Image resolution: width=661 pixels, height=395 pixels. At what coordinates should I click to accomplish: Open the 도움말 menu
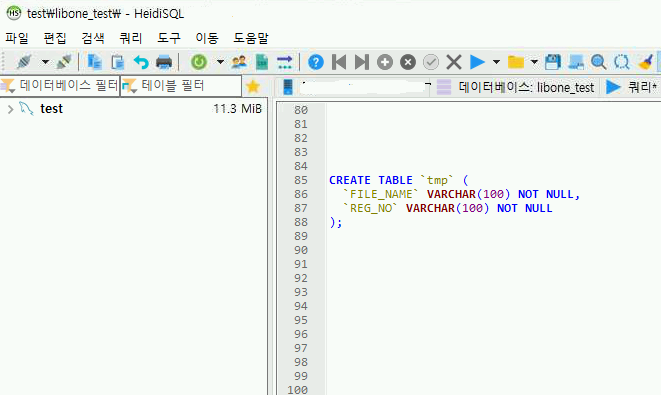(x=251, y=38)
